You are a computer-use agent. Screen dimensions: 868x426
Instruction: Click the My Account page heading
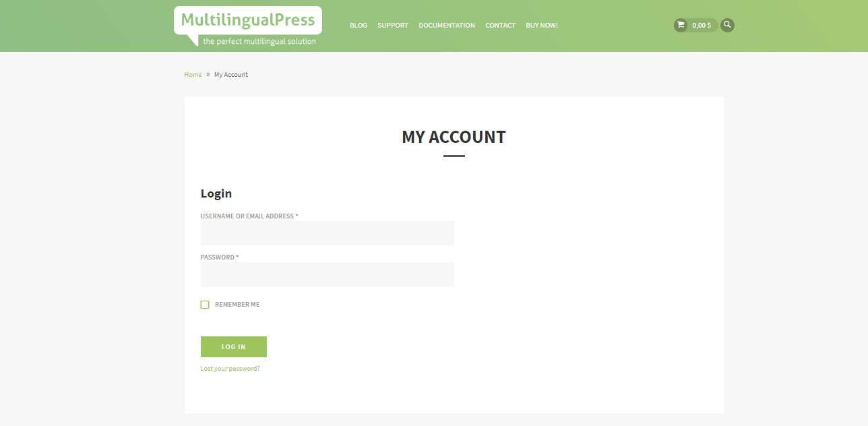(454, 137)
